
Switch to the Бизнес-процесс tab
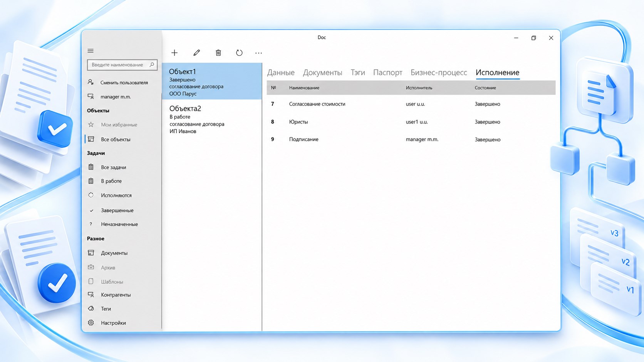tap(439, 72)
